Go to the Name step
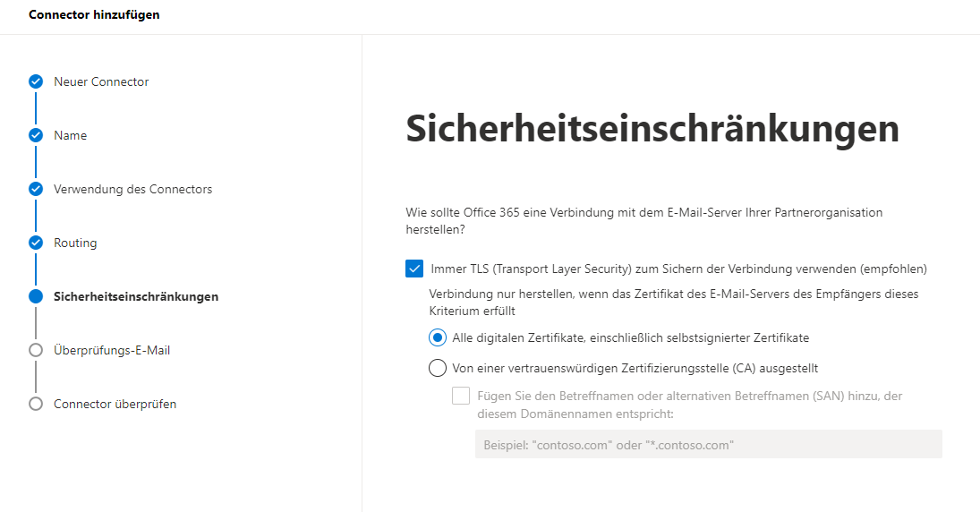 (x=70, y=136)
